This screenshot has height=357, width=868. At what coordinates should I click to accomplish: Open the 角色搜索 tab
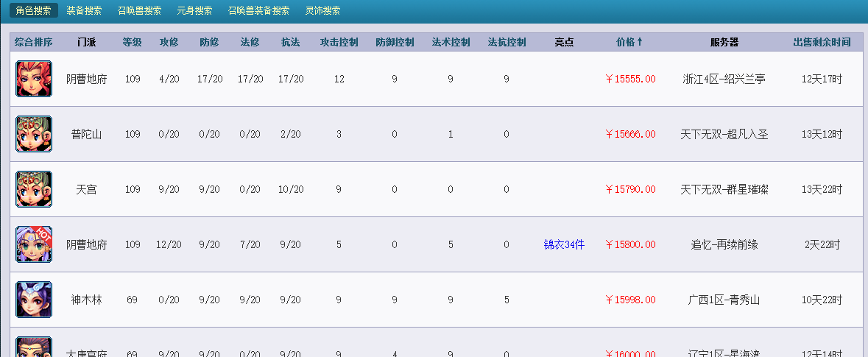[x=34, y=10]
